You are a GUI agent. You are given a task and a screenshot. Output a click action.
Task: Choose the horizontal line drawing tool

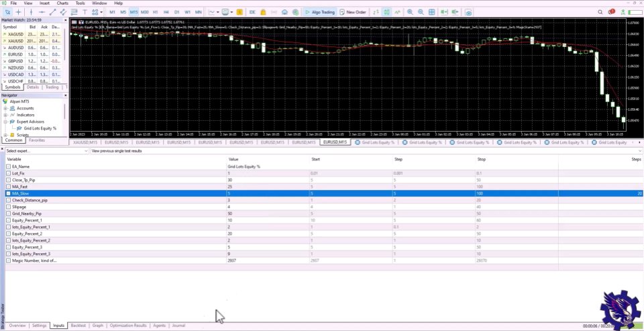coord(42,12)
